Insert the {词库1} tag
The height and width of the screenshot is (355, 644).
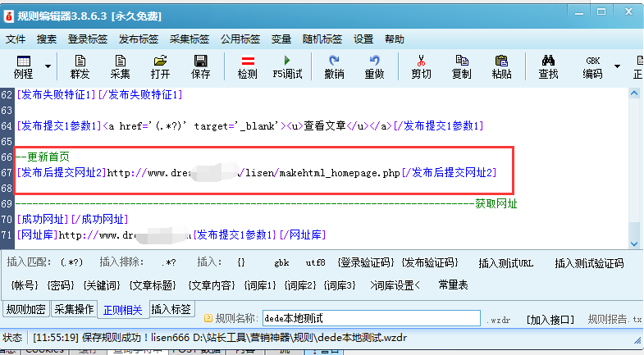259,284
